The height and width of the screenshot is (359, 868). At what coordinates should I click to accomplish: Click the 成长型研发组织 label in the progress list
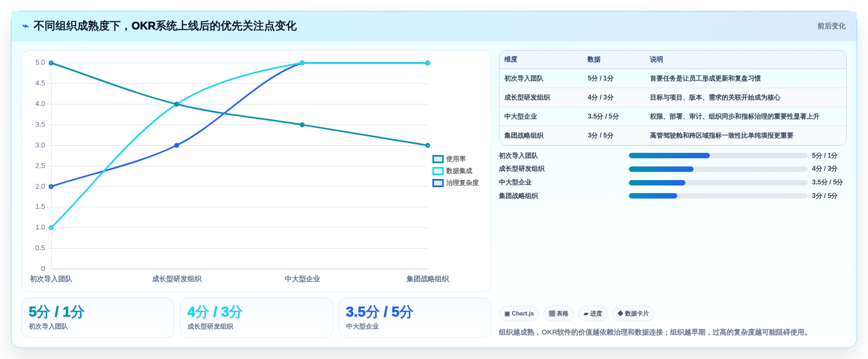pyautogui.click(x=522, y=169)
